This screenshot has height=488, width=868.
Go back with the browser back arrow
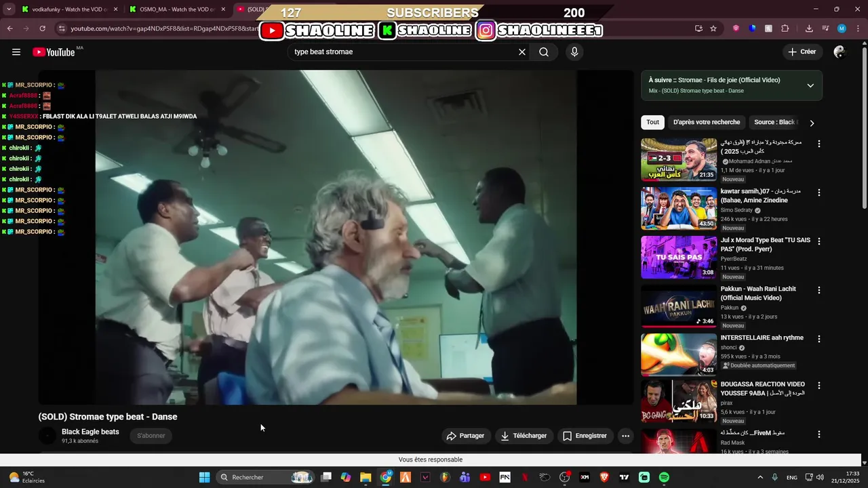pos(9,28)
